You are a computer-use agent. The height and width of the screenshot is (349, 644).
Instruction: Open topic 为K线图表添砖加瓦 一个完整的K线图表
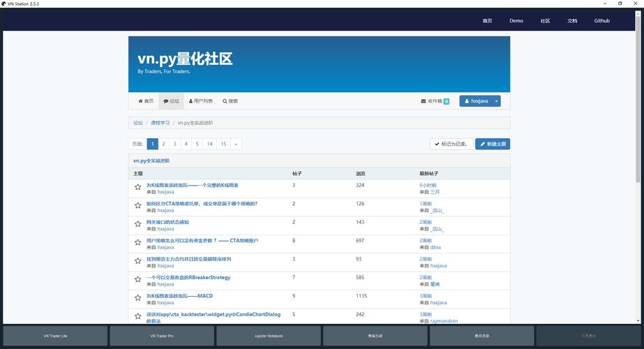(192, 186)
